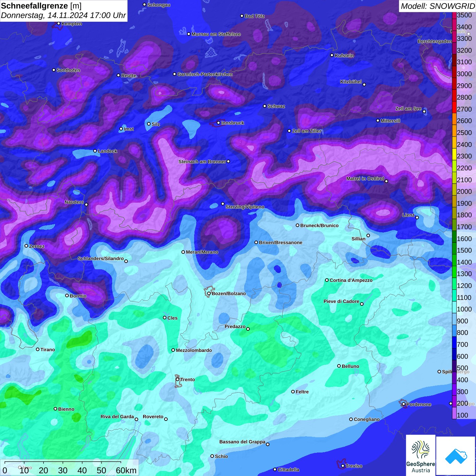476x476 pixels.
Task: Click the Feltre city marker
Action: click(x=293, y=392)
